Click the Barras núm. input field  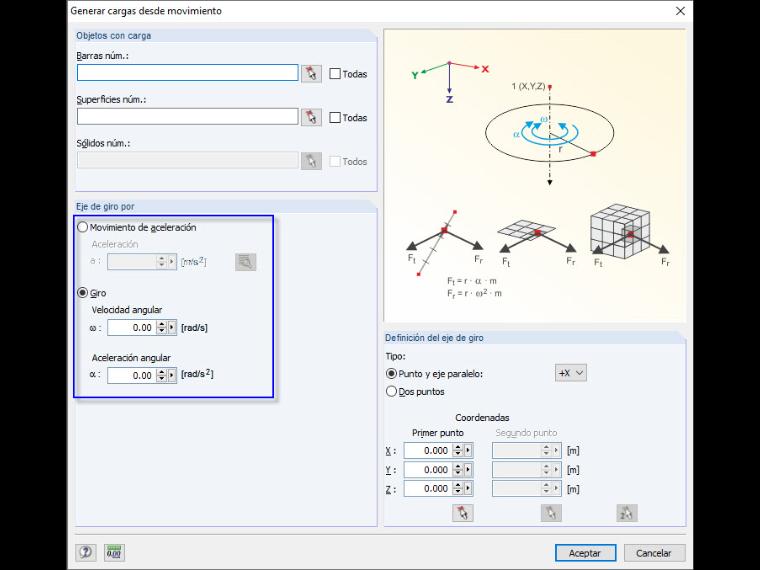(188, 73)
